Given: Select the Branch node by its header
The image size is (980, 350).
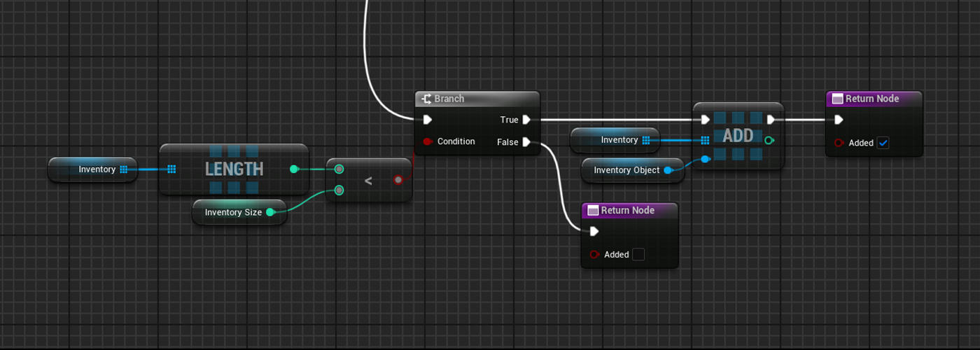Looking at the screenshot, I should (x=477, y=99).
